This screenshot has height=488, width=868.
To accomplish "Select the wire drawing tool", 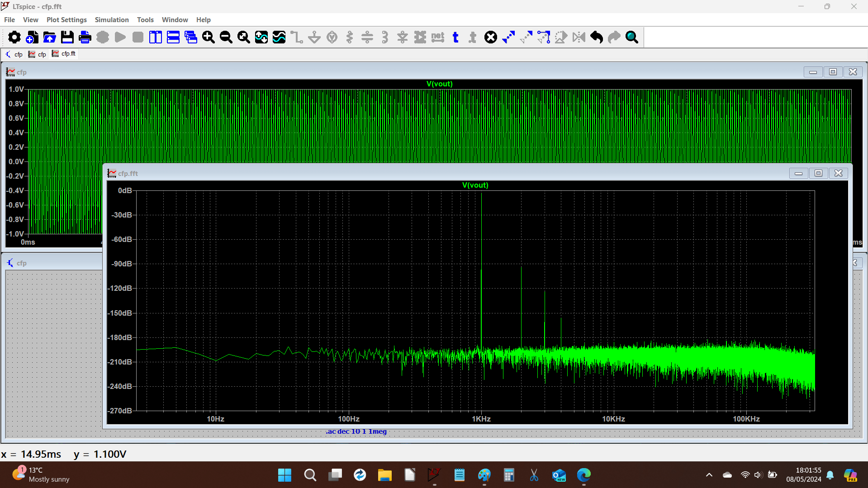I will [x=297, y=37].
